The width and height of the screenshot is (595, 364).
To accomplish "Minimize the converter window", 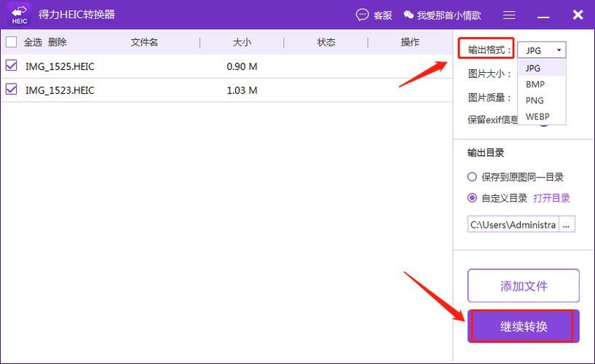I will coord(543,17).
